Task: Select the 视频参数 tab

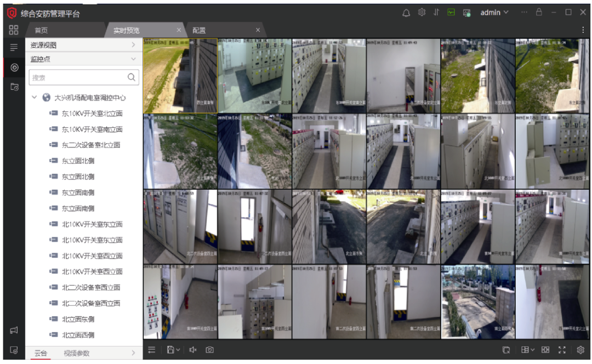Action: coord(77,353)
